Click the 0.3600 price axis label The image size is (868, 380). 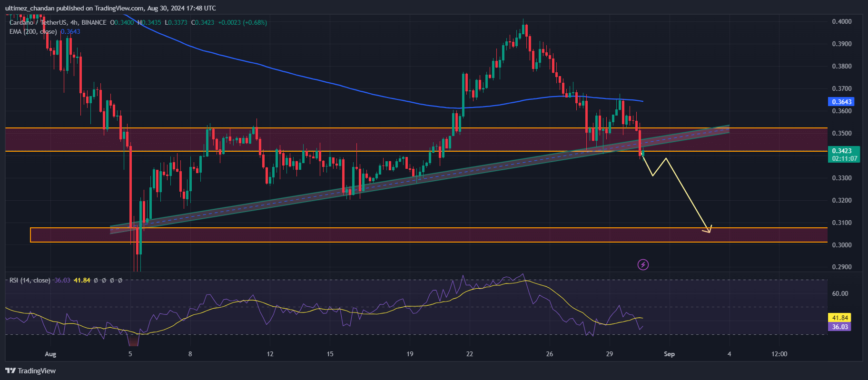tap(842, 111)
